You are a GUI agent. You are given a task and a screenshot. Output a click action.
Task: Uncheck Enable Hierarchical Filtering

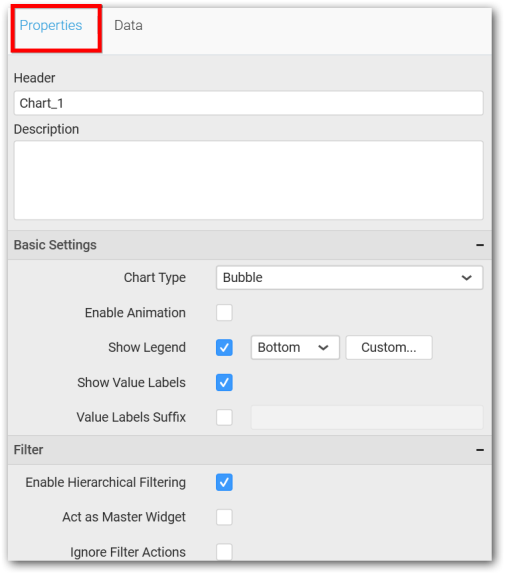(224, 482)
